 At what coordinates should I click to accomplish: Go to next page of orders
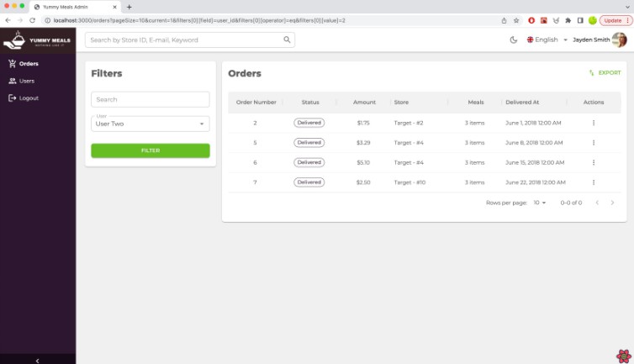click(x=612, y=203)
